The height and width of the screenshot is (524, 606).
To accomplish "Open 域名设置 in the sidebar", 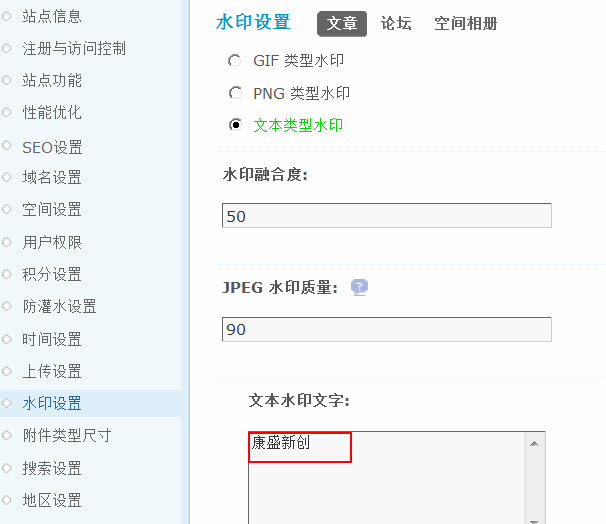I will click(52, 177).
